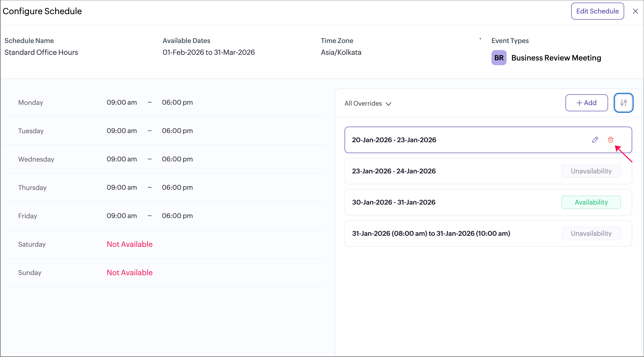This screenshot has width=644, height=357.
Task: Click Saturday's Not Available label
Action: (x=130, y=244)
